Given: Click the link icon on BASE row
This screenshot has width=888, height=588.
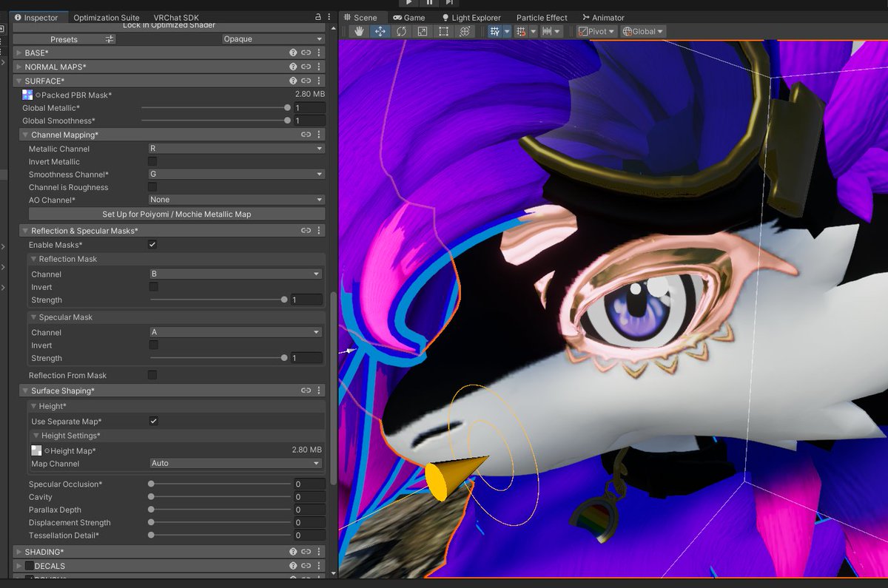Looking at the screenshot, I should point(306,53).
